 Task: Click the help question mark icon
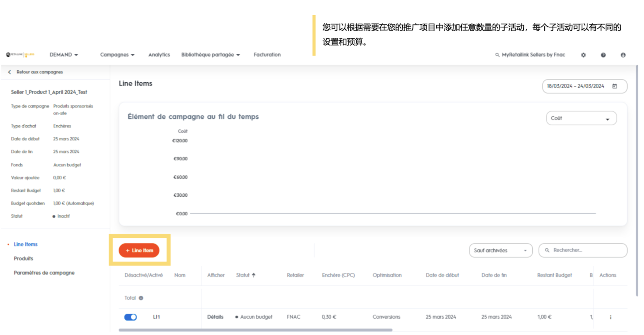[603, 55]
